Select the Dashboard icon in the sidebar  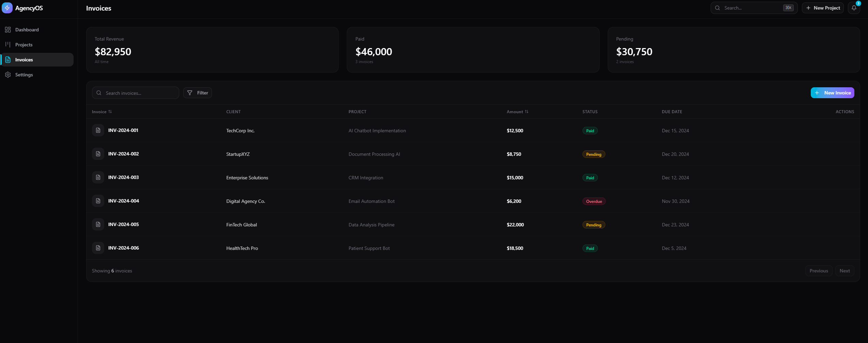tap(8, 30)
